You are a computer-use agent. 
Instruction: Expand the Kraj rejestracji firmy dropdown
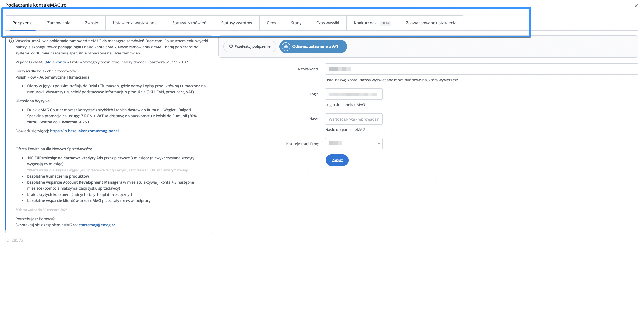coord(353,144)
